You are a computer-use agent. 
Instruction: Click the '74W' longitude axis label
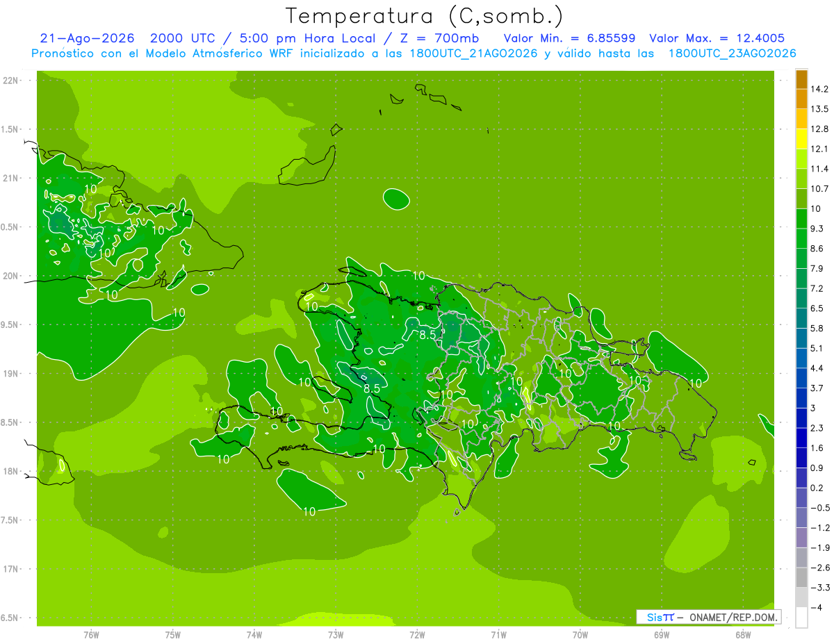point(254,634)
